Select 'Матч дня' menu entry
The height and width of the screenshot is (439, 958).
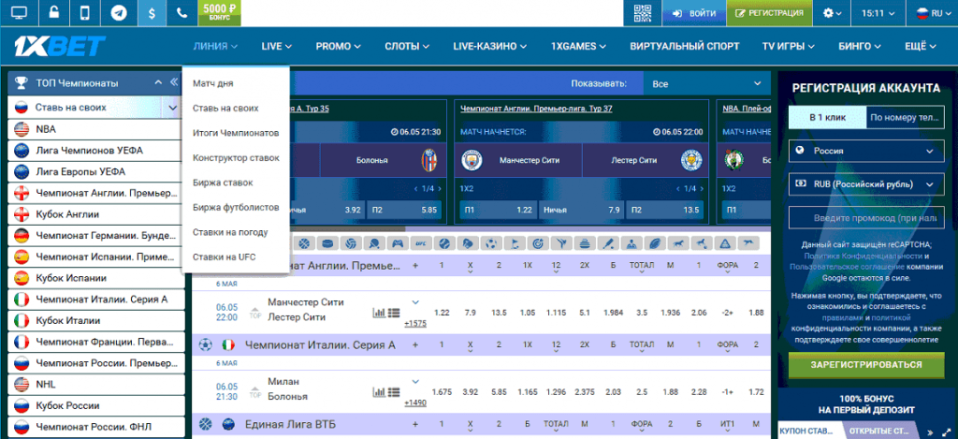[x=213, y=83]
